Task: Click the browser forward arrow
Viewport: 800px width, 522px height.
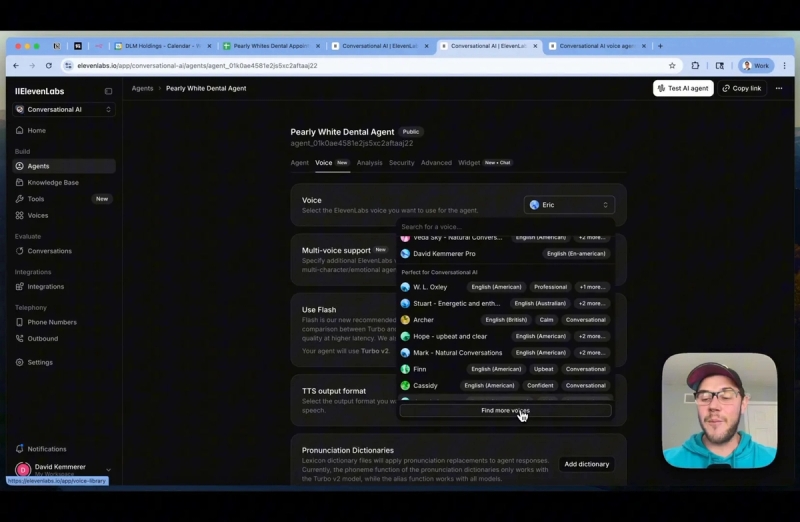Action: pos(32,65)
